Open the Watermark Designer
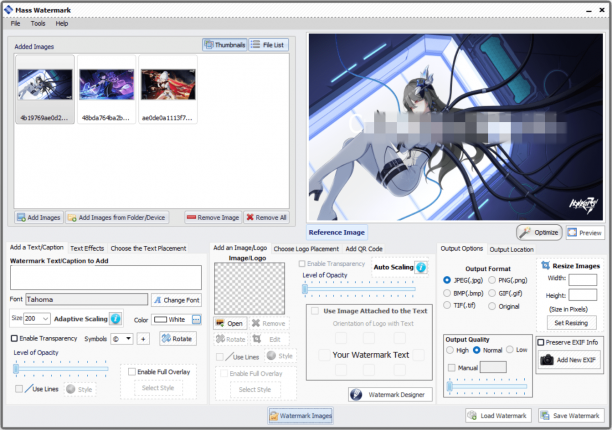 [390, 394]
